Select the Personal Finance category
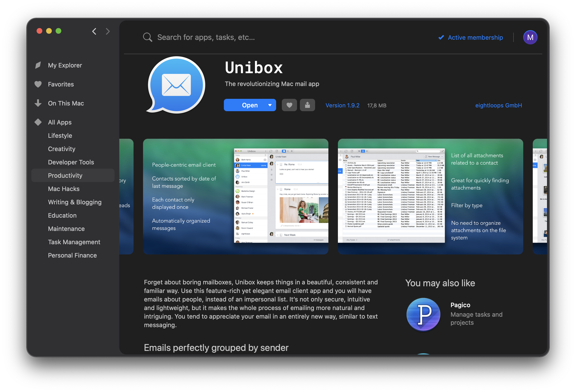Image resolution: width=576 pixels, height=392 pixels. [x=72, y=255]
